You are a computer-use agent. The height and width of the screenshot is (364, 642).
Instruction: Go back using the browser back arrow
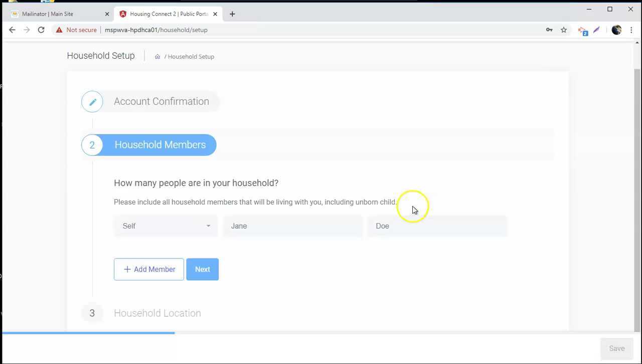12,30
